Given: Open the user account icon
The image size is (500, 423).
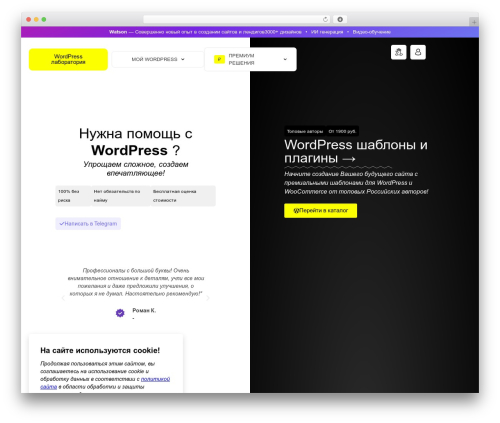Looking at the screenshot, I should [418, 52].
